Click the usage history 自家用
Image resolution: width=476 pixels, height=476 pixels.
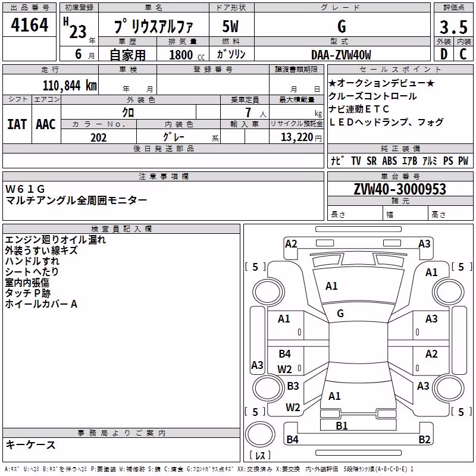pyautogui.click(x=127, y=55)
